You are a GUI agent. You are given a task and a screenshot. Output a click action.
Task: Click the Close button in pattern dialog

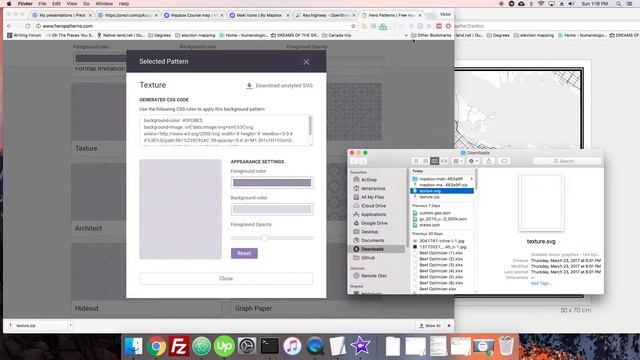226,278
